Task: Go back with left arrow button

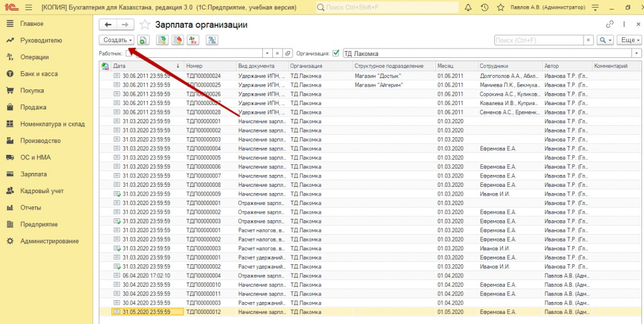Action: tap(108, 25)
